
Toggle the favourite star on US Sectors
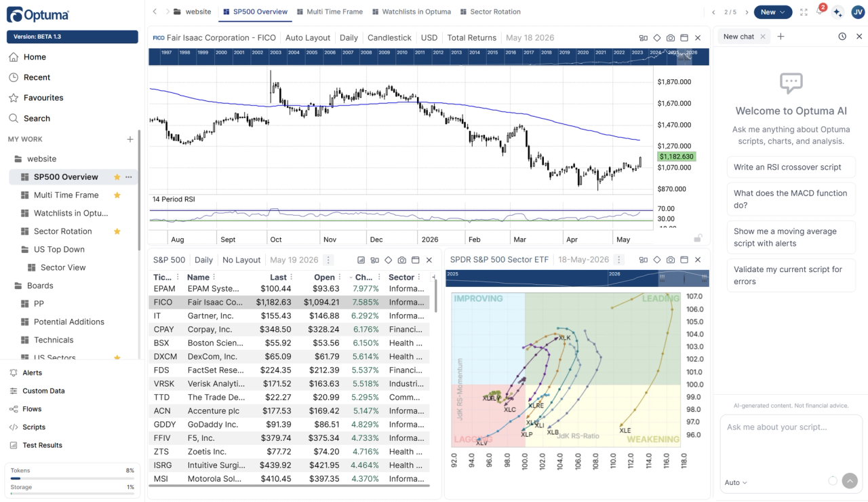(x=117, y=358)
